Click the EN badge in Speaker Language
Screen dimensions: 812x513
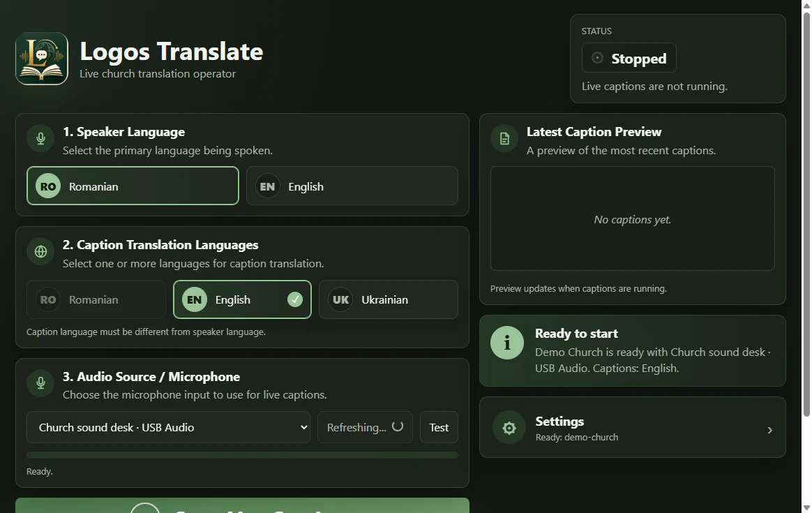267,186
